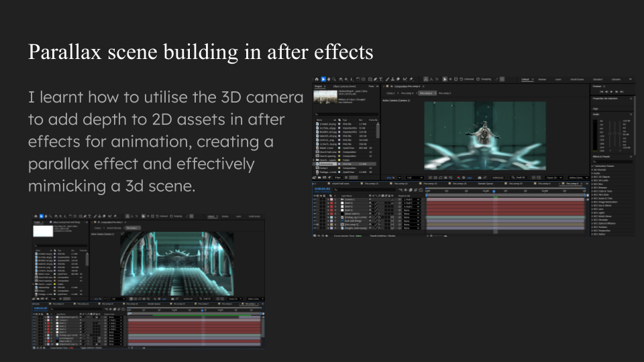Click snapshot camera icon below statue-scene viewer
This screenshot has height=362, width=644.
[480, 178]
